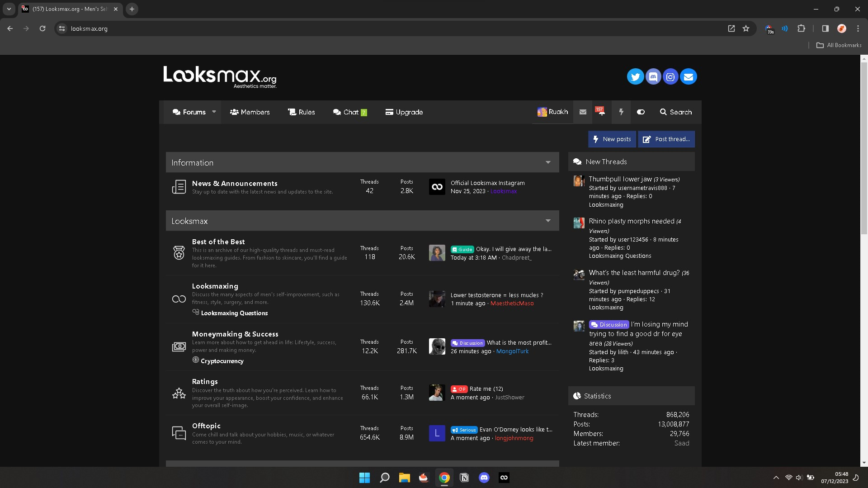Toggle the browser side panel

(x=825, y=28)
